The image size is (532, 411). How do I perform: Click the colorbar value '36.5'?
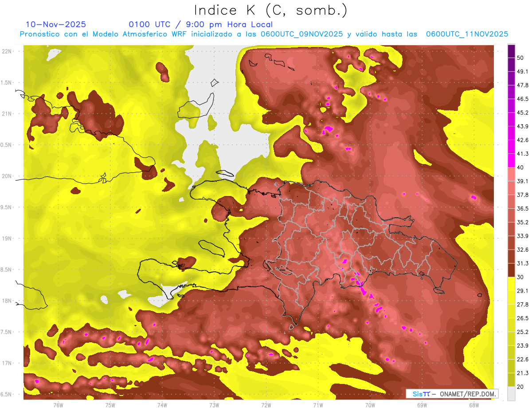(x=522, y=208)
